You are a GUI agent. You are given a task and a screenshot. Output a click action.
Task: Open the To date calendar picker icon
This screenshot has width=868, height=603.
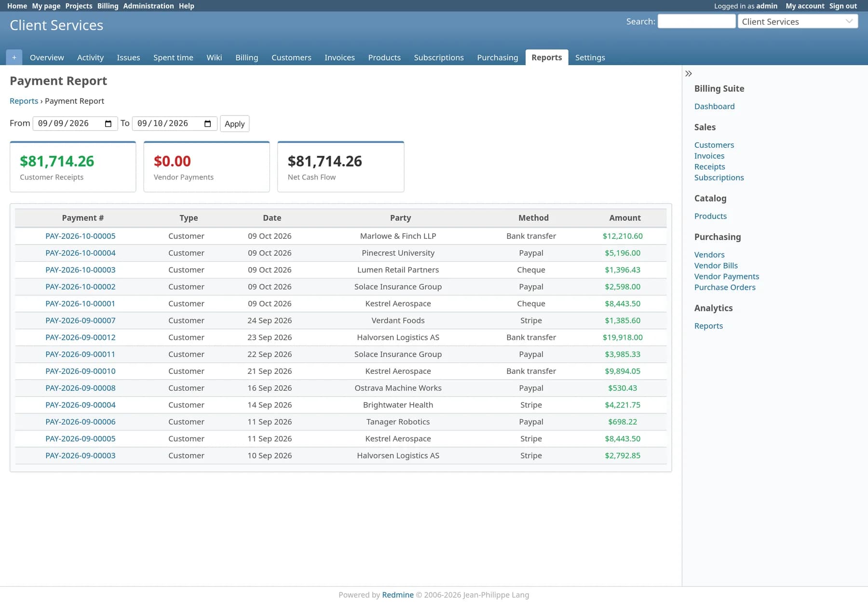(207, 124)
